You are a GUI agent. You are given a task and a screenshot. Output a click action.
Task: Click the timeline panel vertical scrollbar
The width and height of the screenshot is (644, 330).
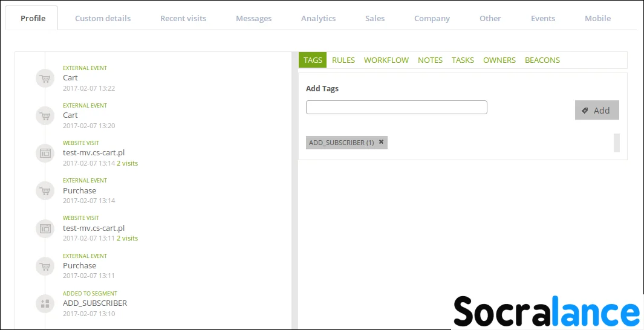tap(294, 190)
